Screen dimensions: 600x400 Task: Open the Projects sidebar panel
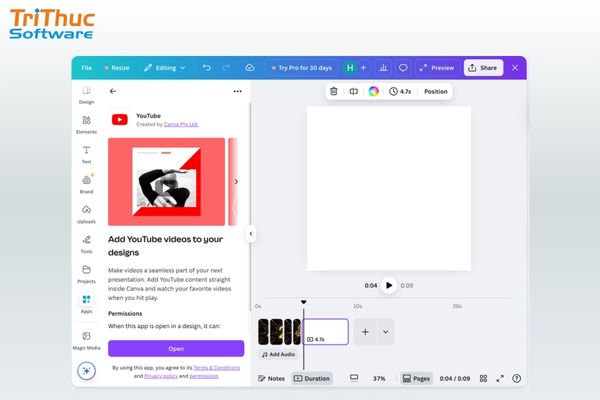[86, 274]
